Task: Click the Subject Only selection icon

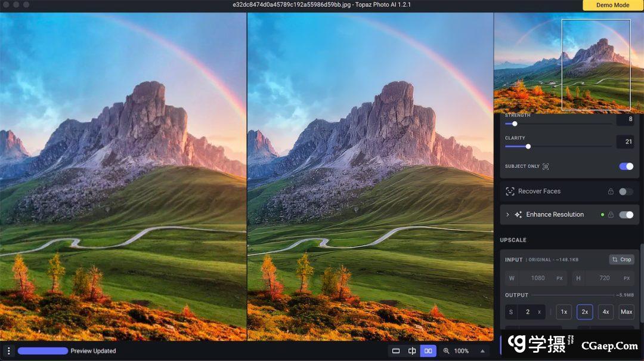Action: click(546, 166)
